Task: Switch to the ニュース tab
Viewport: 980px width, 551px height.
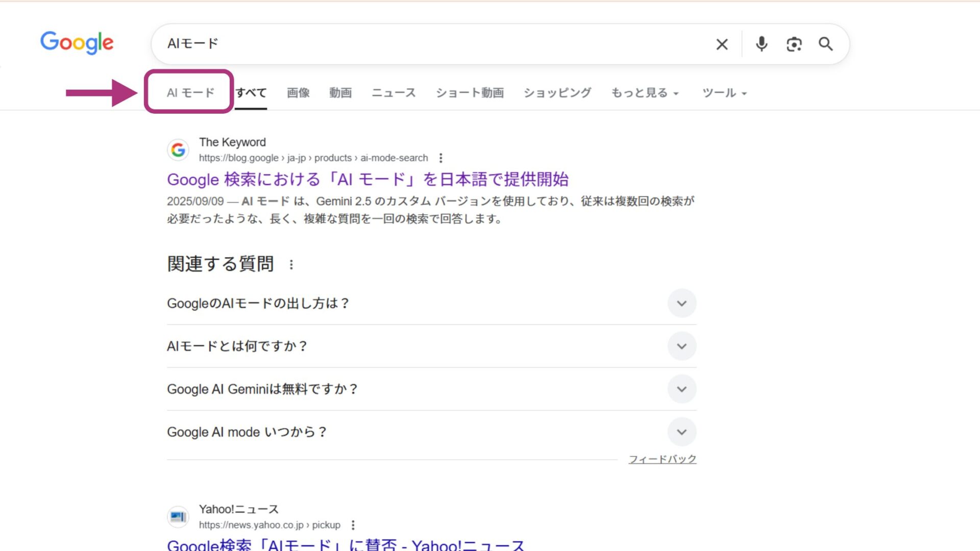Action: [x=394, y=93]
